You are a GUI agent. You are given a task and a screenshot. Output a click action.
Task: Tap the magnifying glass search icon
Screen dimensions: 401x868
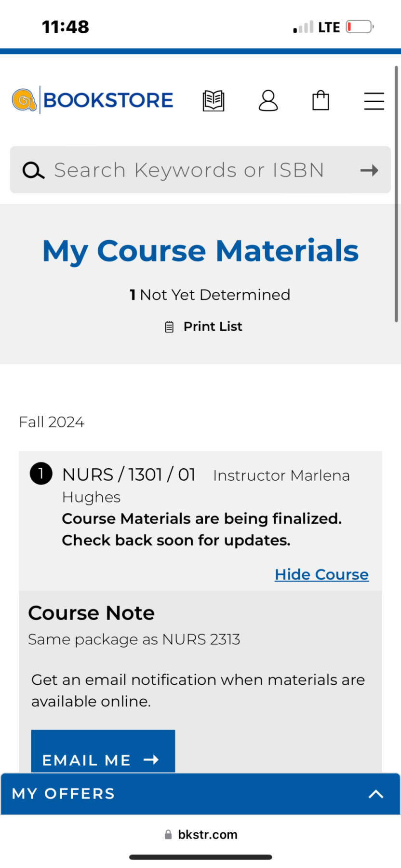click(33, 170)
